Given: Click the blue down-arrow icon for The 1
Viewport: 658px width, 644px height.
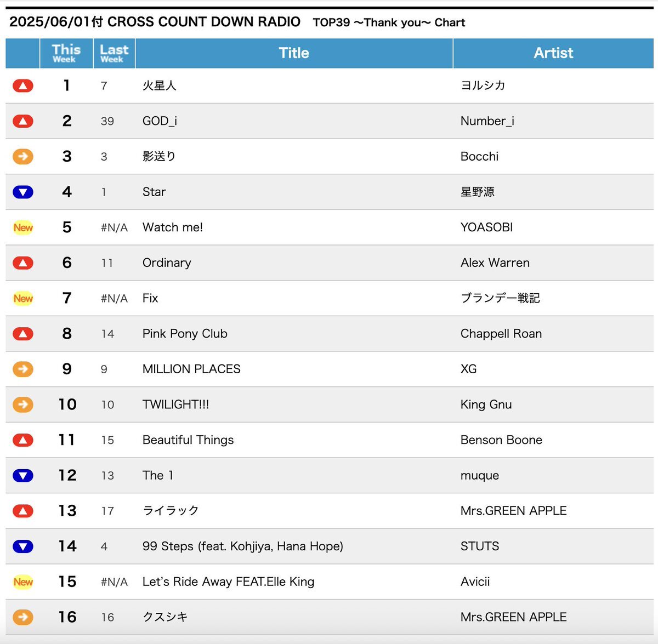Looking at the screenshot, I should pyautogui.click(x=23, y=475).
